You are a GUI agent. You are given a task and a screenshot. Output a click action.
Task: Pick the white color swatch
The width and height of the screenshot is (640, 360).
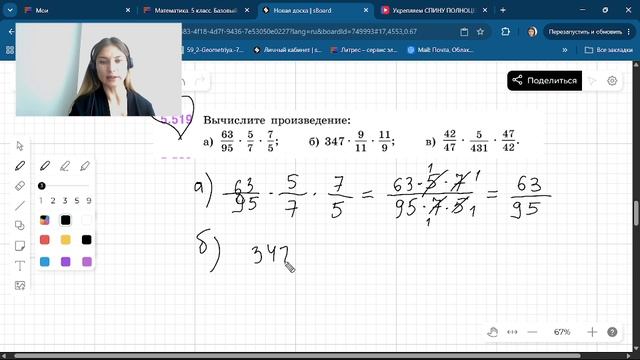coord(86,220)
